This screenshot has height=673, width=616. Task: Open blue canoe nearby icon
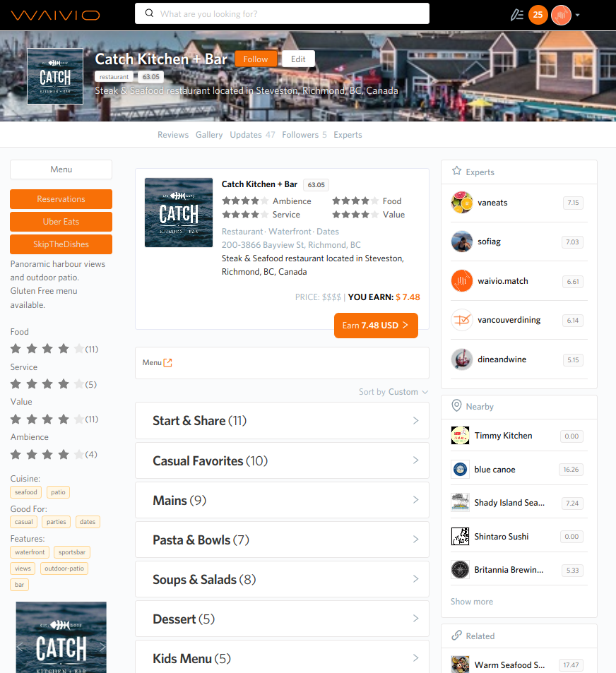click(460, 470)
